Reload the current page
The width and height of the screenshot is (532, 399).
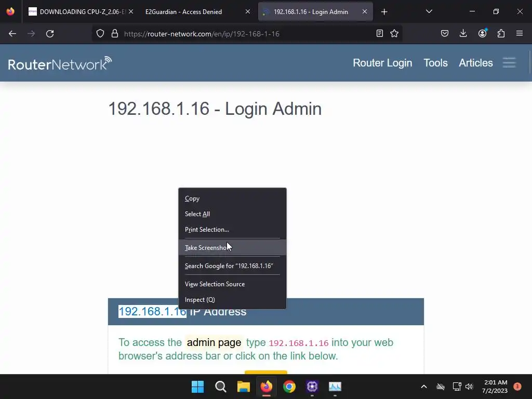pos(50,34)
